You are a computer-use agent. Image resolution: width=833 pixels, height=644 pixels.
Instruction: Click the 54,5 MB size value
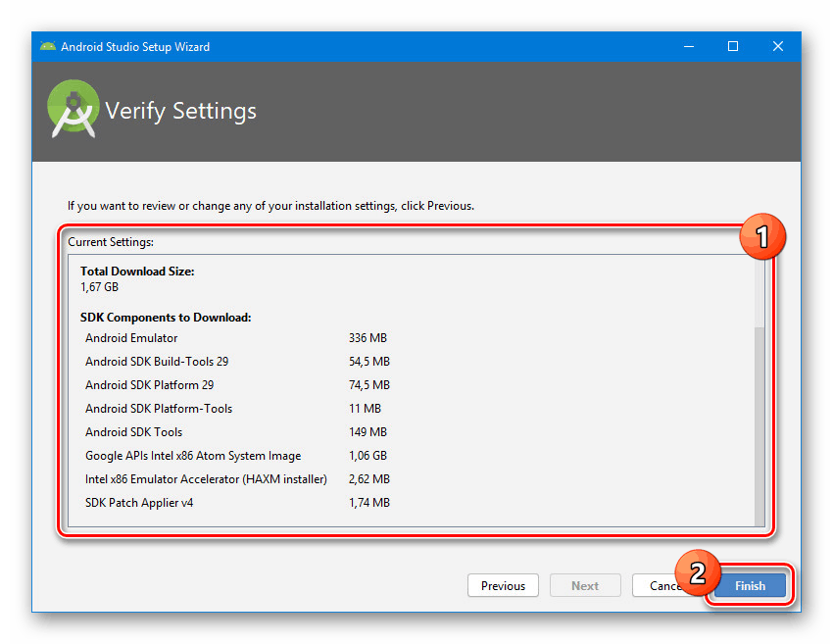[x=369, y=362]
